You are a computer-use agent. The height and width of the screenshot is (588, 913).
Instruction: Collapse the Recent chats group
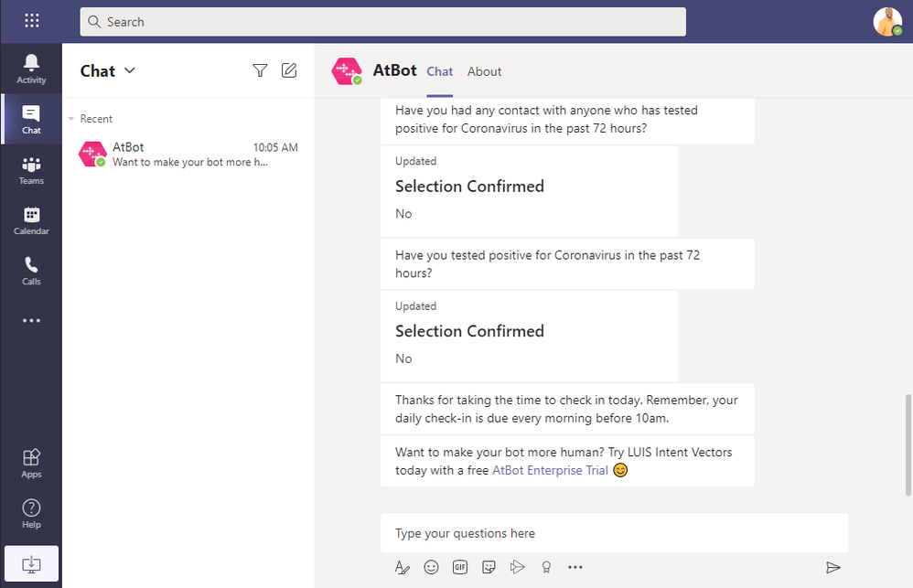tap(71, 119)
